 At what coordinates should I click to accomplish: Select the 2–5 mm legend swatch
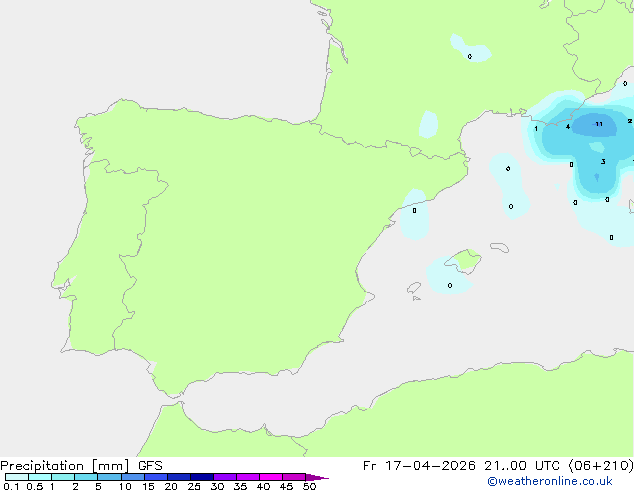[x=86, y=477]
